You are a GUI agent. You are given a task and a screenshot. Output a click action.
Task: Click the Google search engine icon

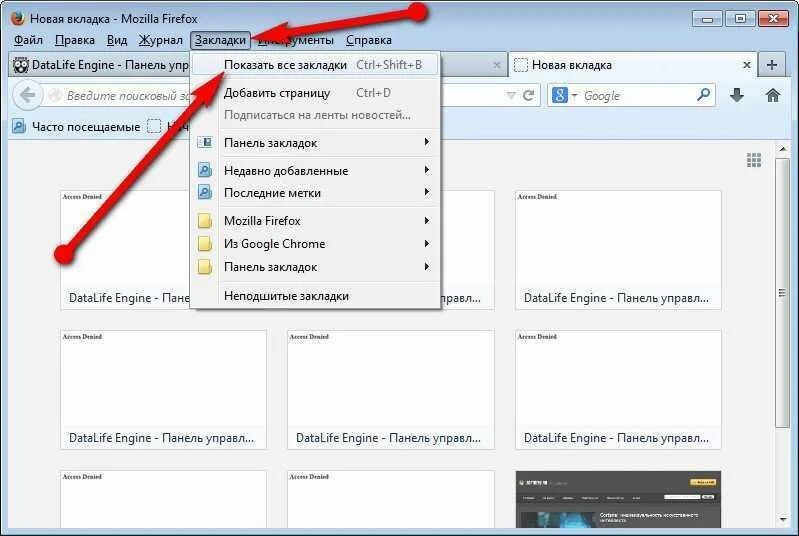560,95
